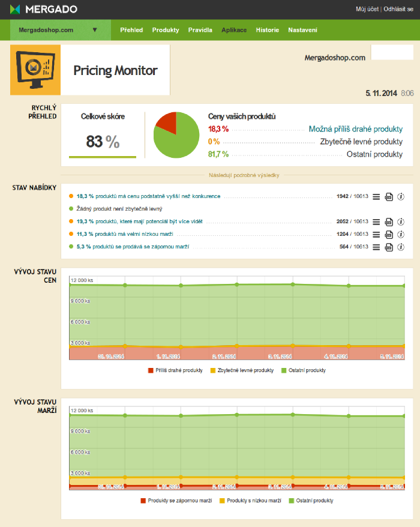Open the Přehled menu

tap(131, 30)
